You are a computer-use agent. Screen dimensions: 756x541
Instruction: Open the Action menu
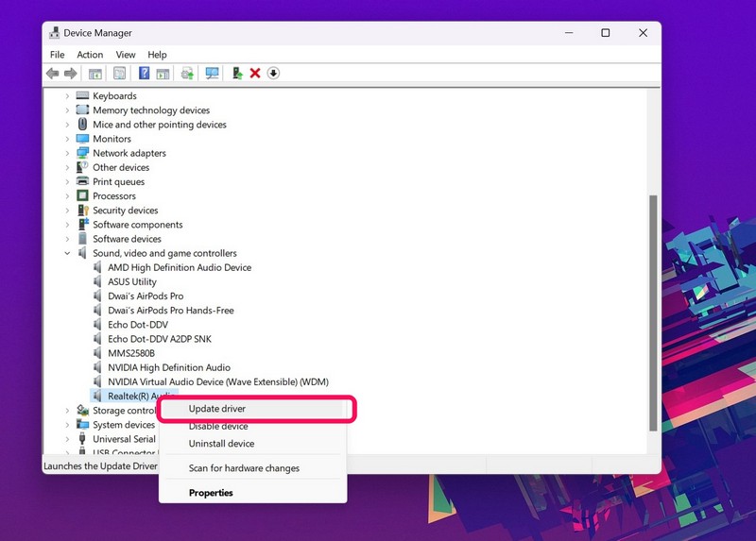tap(90, 55)
